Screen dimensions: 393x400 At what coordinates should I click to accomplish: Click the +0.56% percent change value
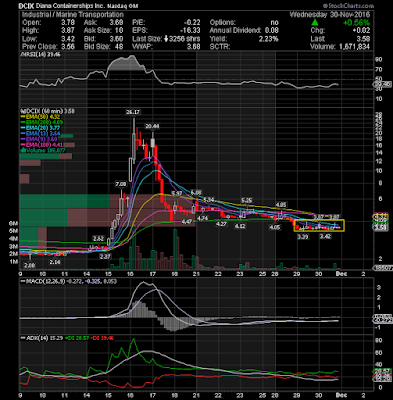point(357,23)
